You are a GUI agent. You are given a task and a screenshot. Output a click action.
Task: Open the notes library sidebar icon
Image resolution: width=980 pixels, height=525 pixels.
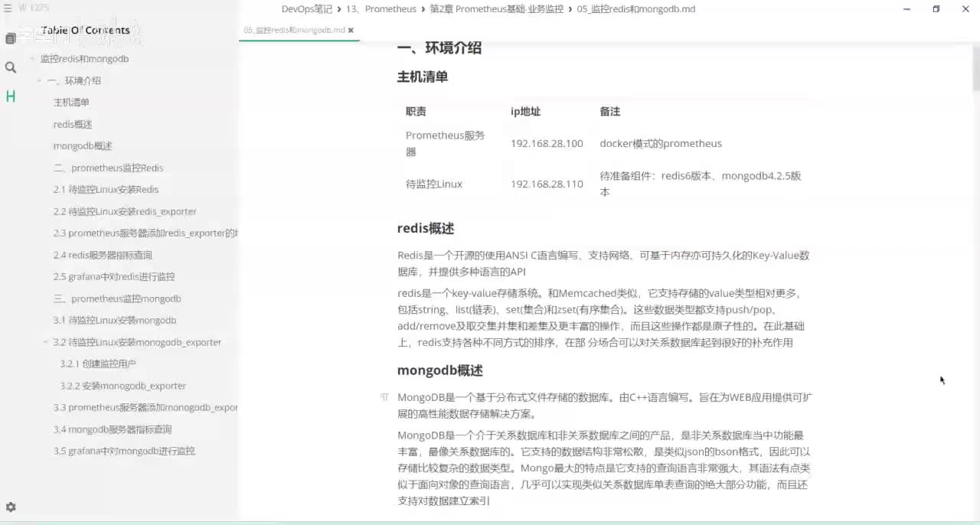point(11,38)
